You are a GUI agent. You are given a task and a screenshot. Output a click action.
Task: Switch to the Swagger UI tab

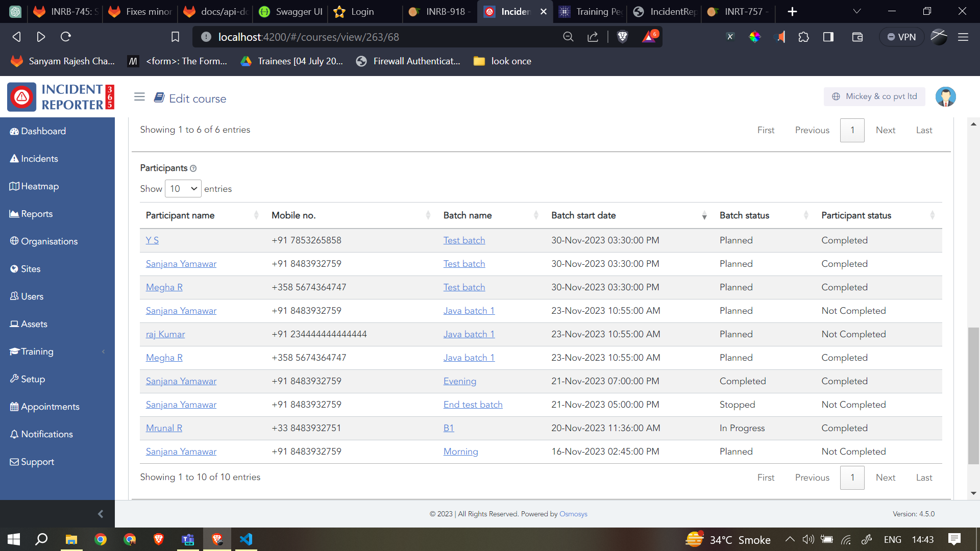(292, 11)
